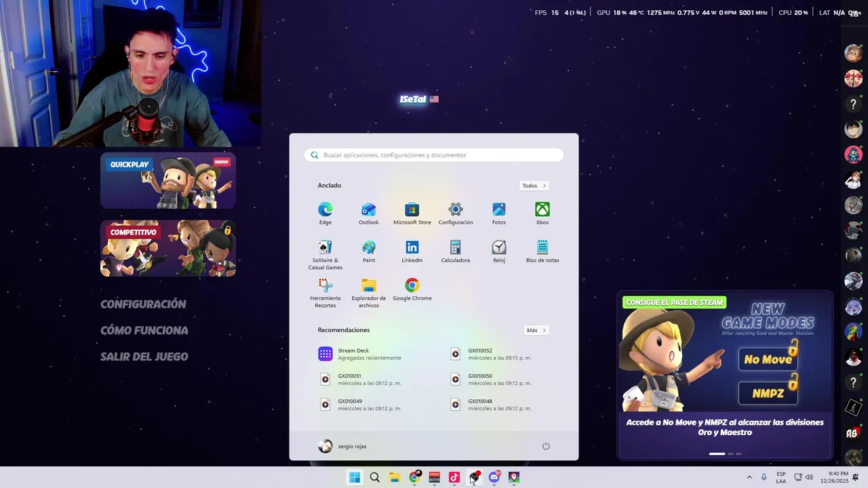The height and width of the screenshot is (488, 868).
Task: Open Explorador de archivos pinned app
Action: click(369, 293)
